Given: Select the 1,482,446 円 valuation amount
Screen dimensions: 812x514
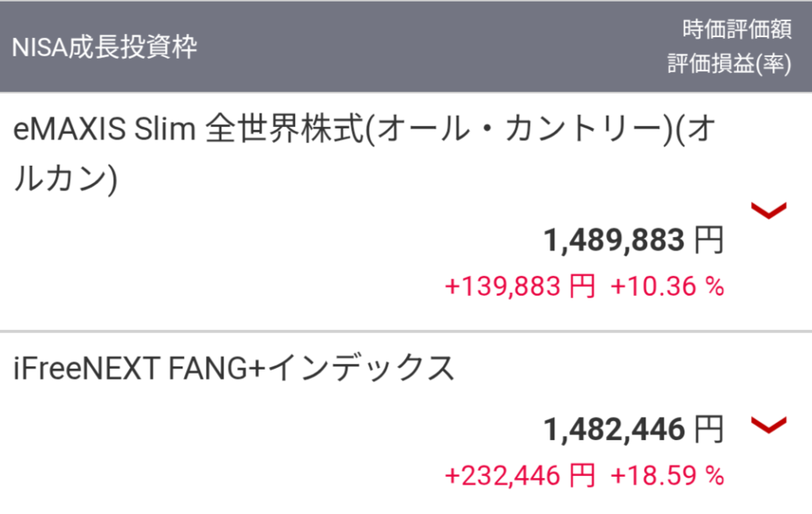Looking at the screenshot, I should tap(634, 430).
